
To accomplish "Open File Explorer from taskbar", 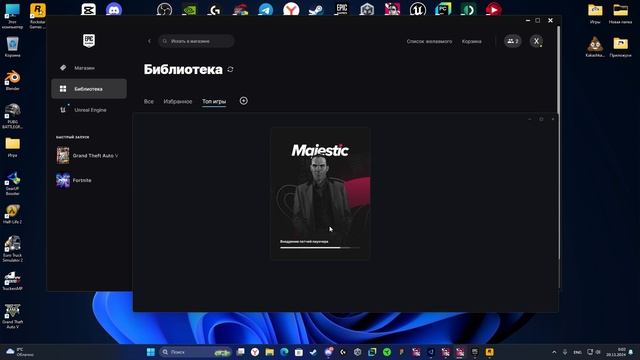I will coord(270,352).
